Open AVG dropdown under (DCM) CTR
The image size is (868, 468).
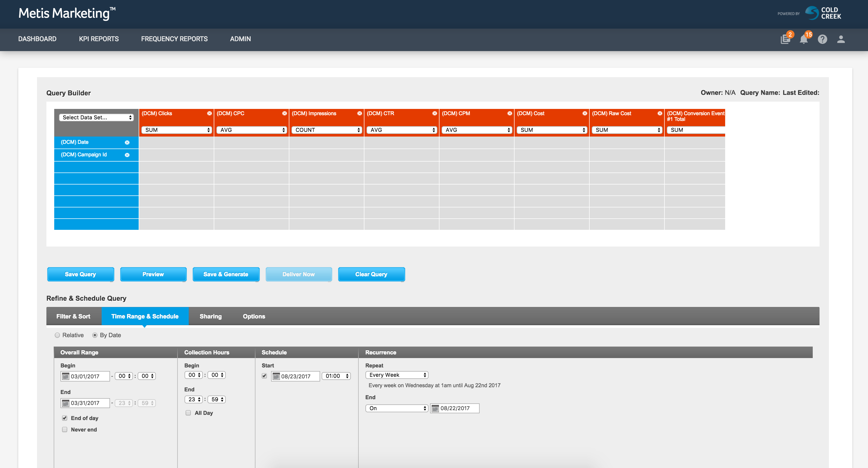402,130
